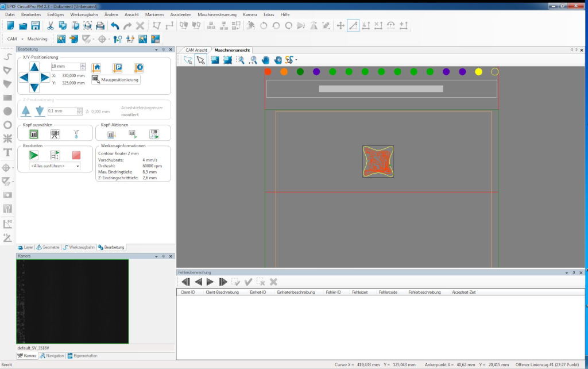The width and height of the screenshot is (588, 369).
Task: Accept error with the checkmark icon in Fehlerüberwachung
Action: pyautogui.click(x=248, y=282)
